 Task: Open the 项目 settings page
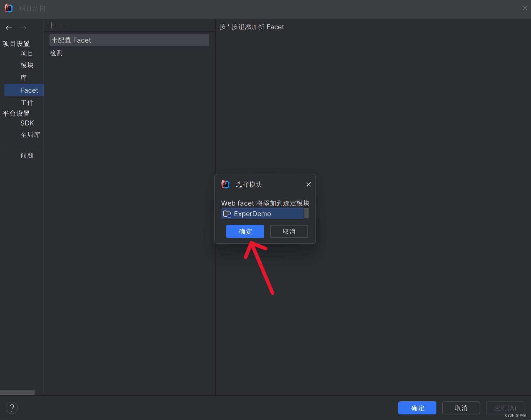27,53
